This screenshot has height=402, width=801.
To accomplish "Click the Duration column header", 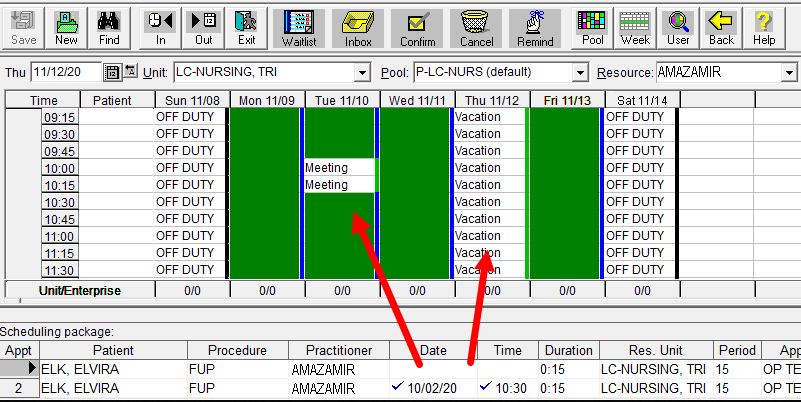I will tap(569, 350).
